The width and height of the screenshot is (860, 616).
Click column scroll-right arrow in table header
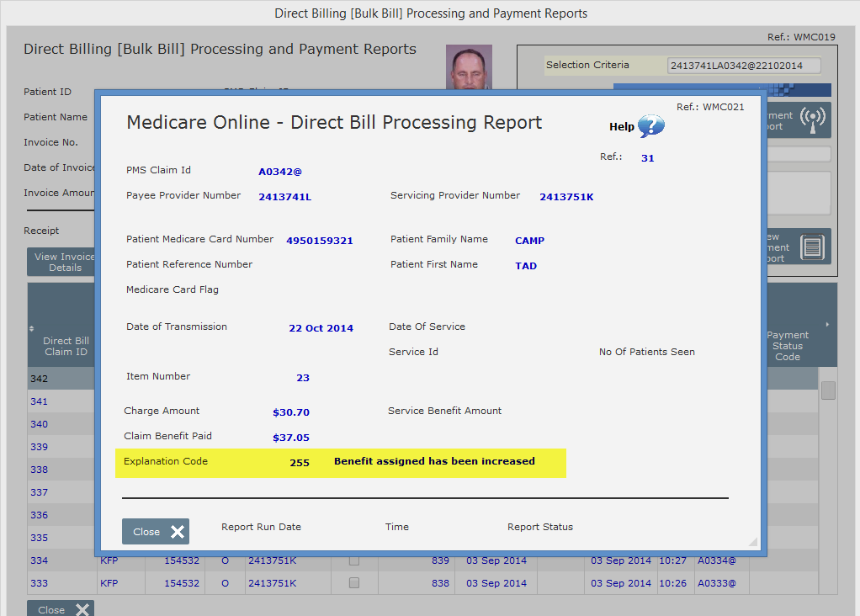click(x=827, y=325)
